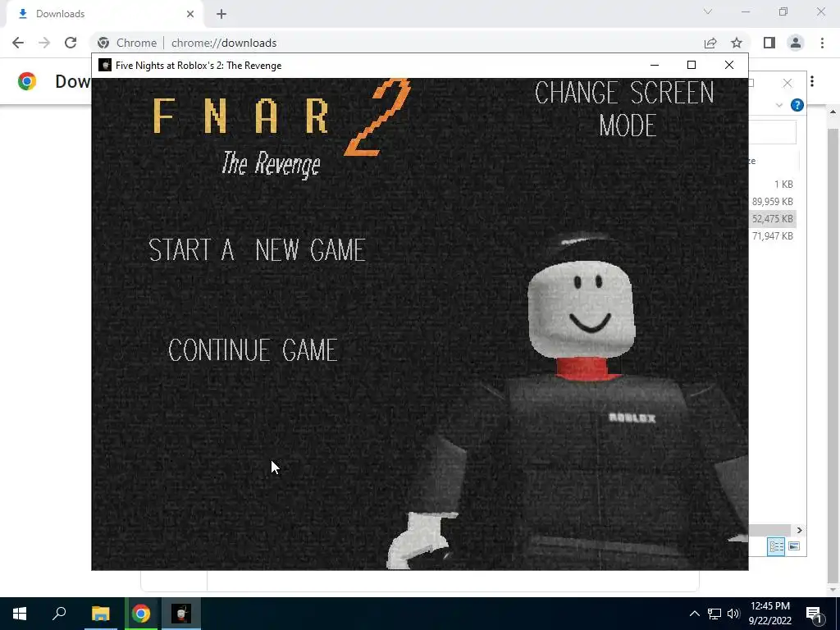The height and width of the screenshot is (630, 840).
Task: Close the Five Nights at Roblox's window
Action: tap(729, 65)
